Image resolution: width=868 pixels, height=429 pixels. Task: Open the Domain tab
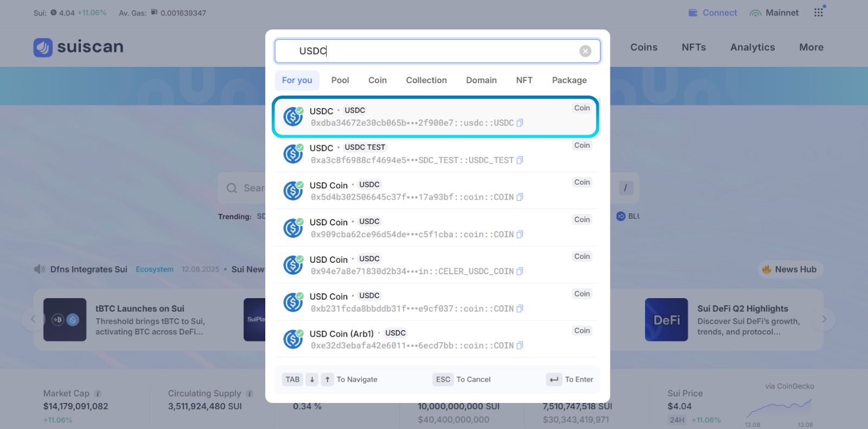click(x=481, y=80)
